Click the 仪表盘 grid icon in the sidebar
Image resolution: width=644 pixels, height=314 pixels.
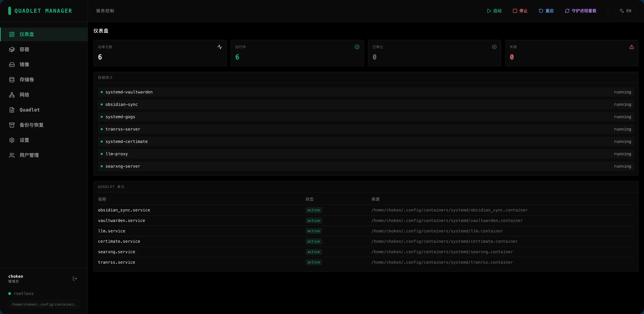point(12,34)
